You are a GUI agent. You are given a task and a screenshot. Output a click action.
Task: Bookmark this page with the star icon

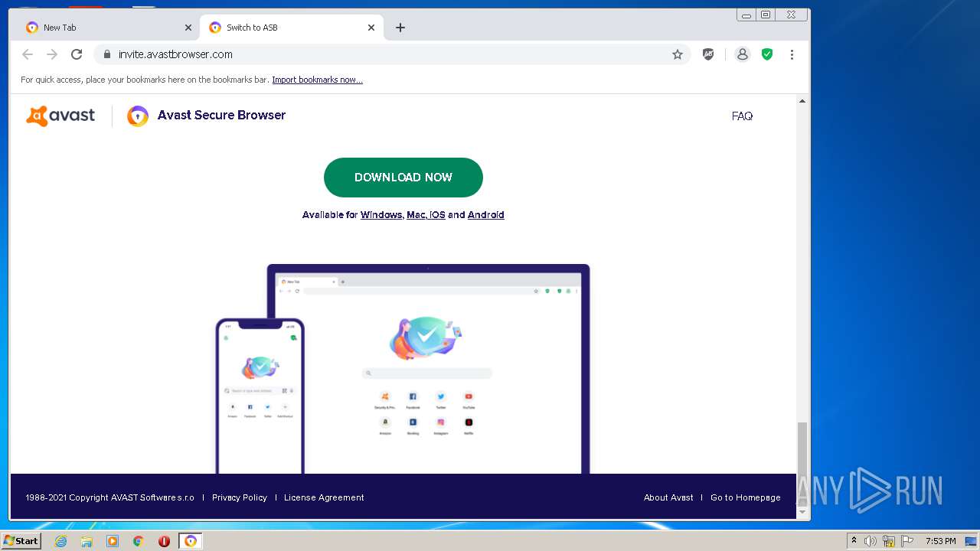678,54
